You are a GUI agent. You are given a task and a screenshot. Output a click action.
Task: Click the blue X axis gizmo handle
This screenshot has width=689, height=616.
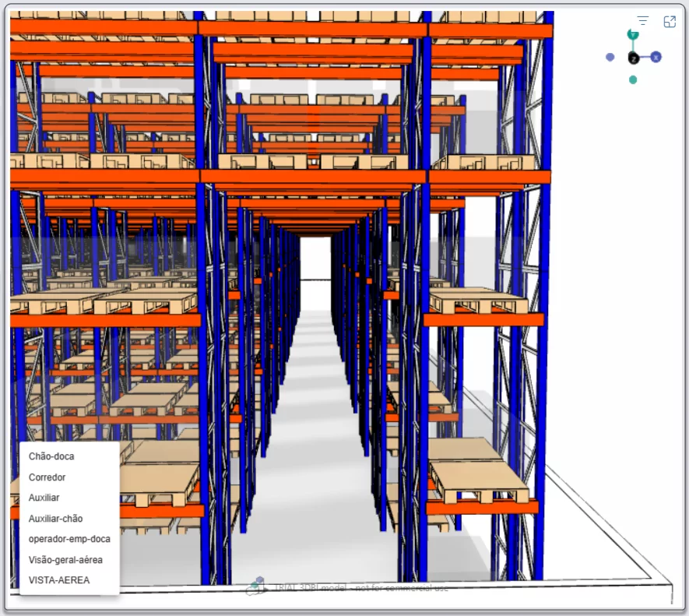click(656, 57)
